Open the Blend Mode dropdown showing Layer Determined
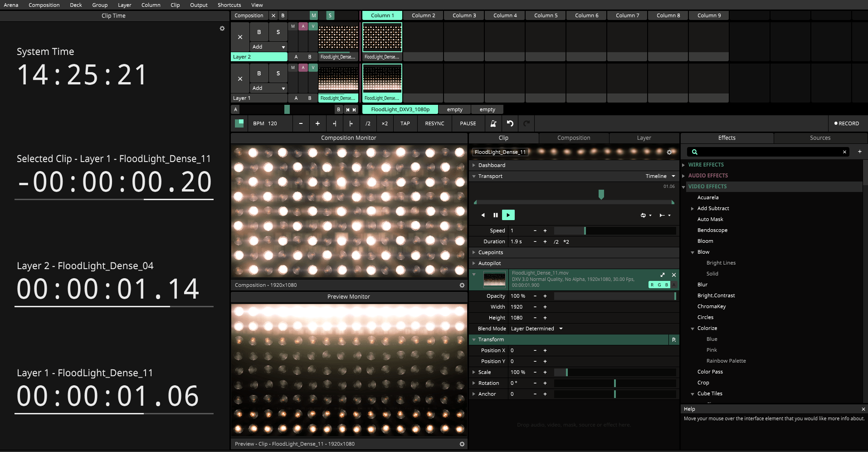Screen dimensions: 868x452 click(536, 328)
